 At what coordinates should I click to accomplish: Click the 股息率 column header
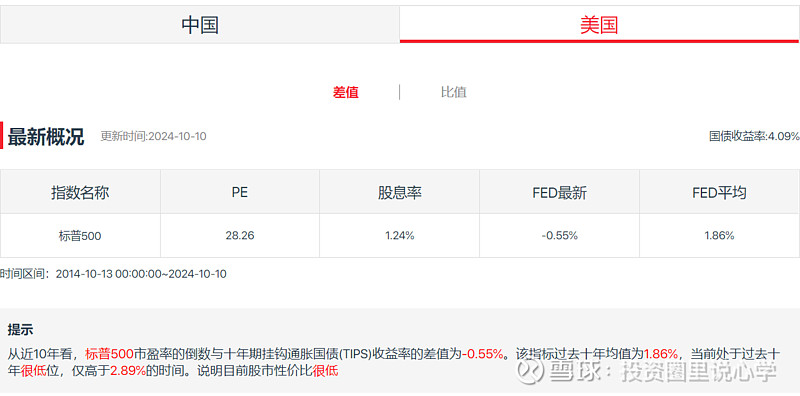pyautogui.click(x=399, y=192)
